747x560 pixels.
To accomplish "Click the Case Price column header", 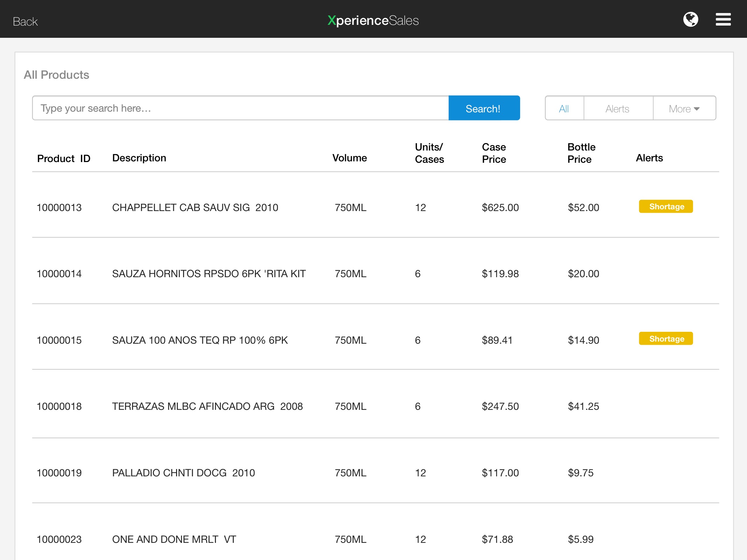I will tap(494, 153).
